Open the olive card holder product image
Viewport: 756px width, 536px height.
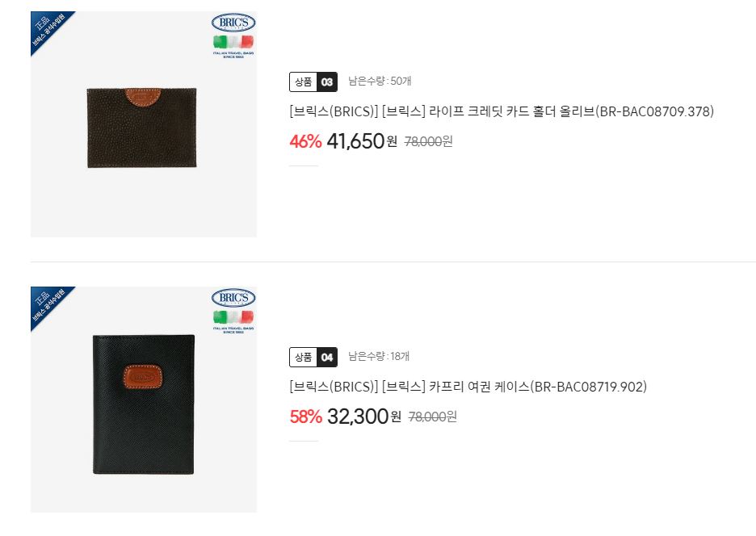point(144,124)
